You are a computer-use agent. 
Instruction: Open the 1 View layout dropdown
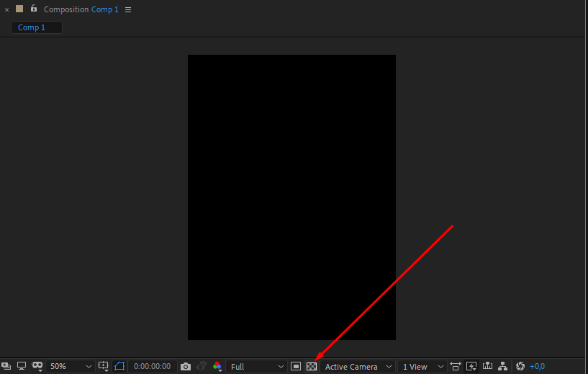[422, 367]
